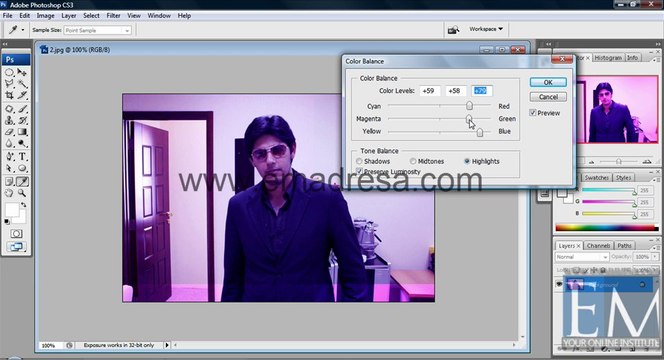Select the Slice tool
Viewport: 664px width, 360px height.
click(22, 96)
